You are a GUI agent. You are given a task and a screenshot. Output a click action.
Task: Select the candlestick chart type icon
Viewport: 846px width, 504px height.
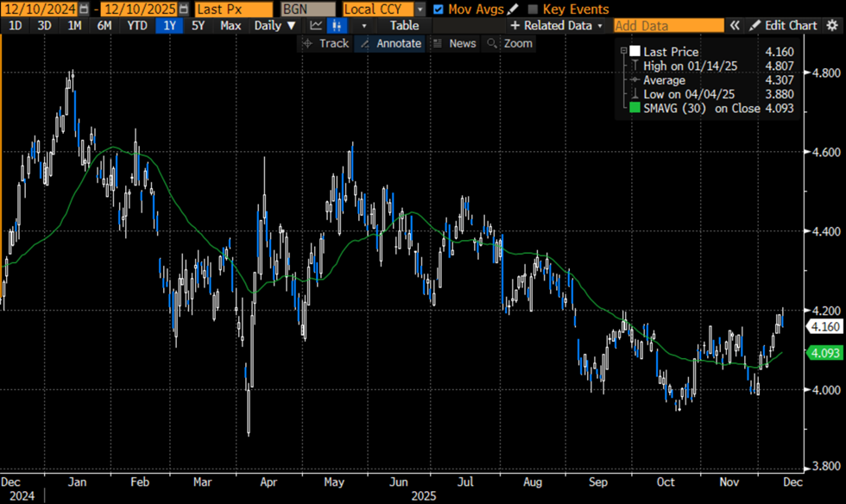pos(336,26)
